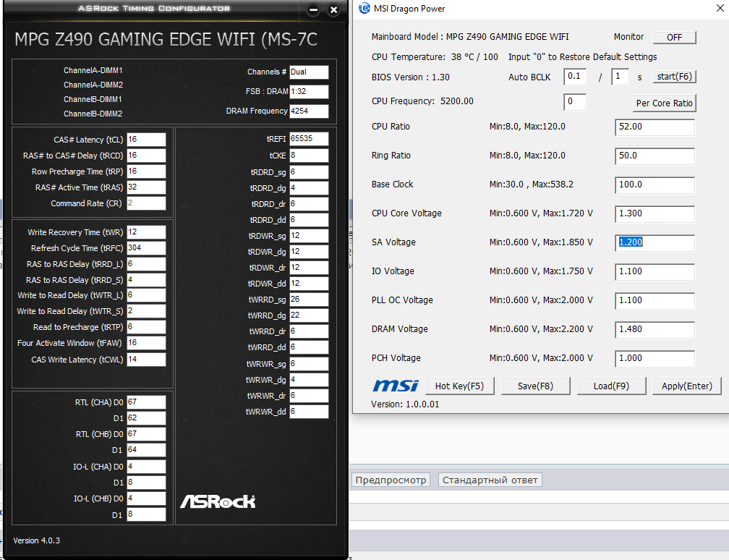This screenshot has height=560, width=729.
Task: Click the ChannelA-DIMM1 label
Action: click(93, 70)
